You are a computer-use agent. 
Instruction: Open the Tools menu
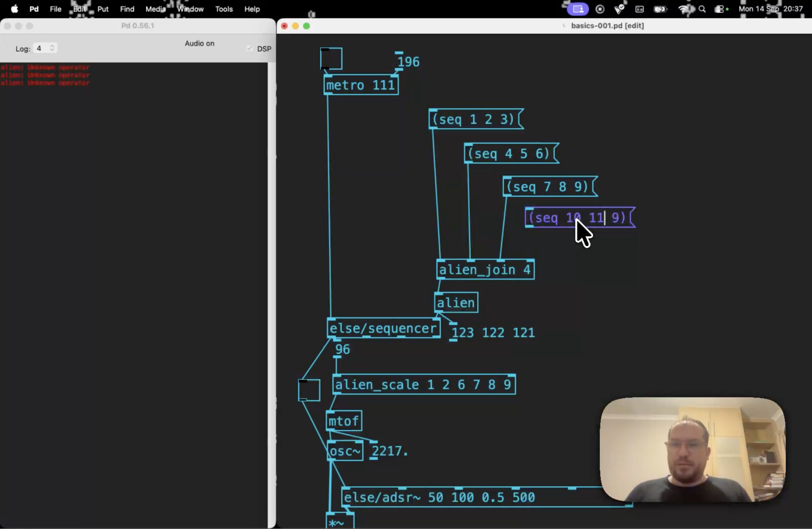[224, 9]
